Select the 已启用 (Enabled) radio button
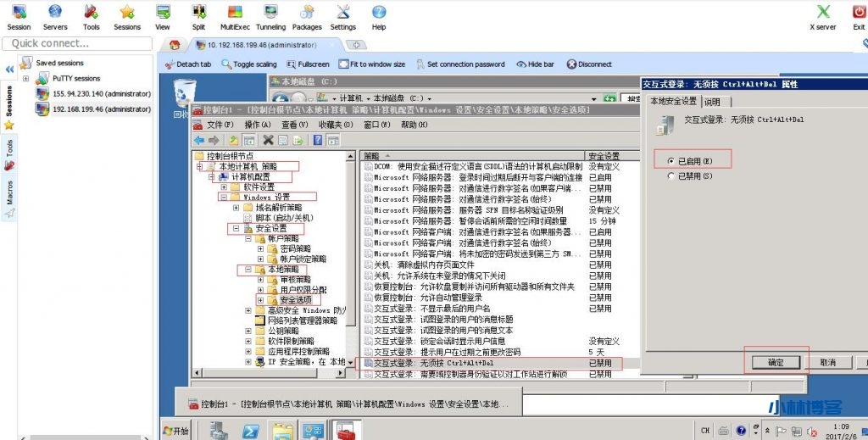 click(672, 160)
